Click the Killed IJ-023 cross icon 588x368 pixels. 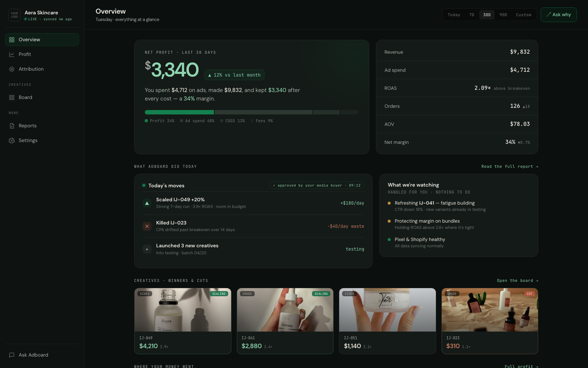click(x=147, y=226)
